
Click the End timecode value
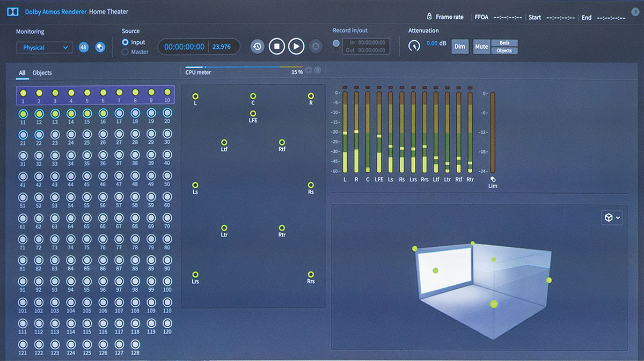[x=612, y=17]
